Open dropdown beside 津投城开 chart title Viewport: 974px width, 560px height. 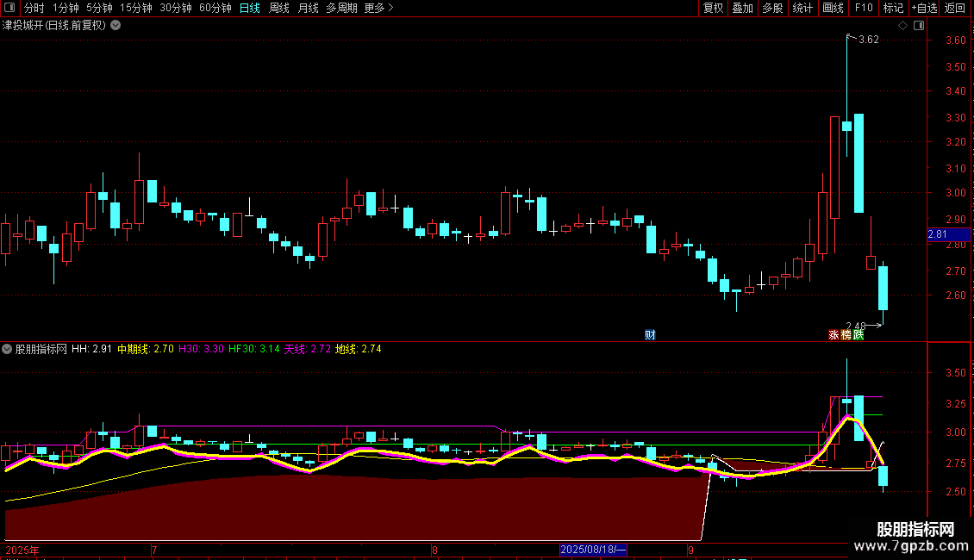[x=116, y=26]
